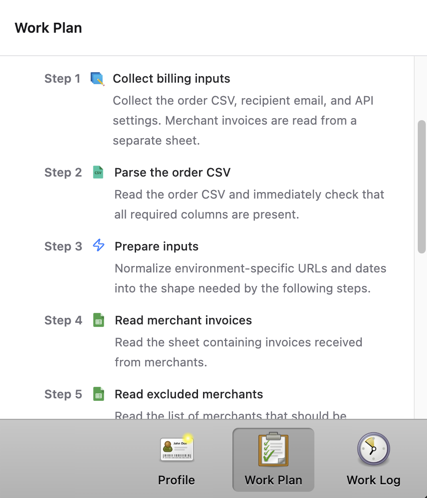Screen dimensions: 427x498
Task: Click the spreadsheet icon in Step 4
Action: coord(98,320)
